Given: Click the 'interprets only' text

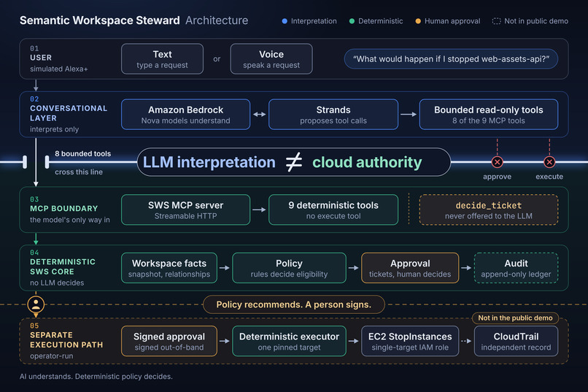Looking at the screenshot, I should [55, 129].
